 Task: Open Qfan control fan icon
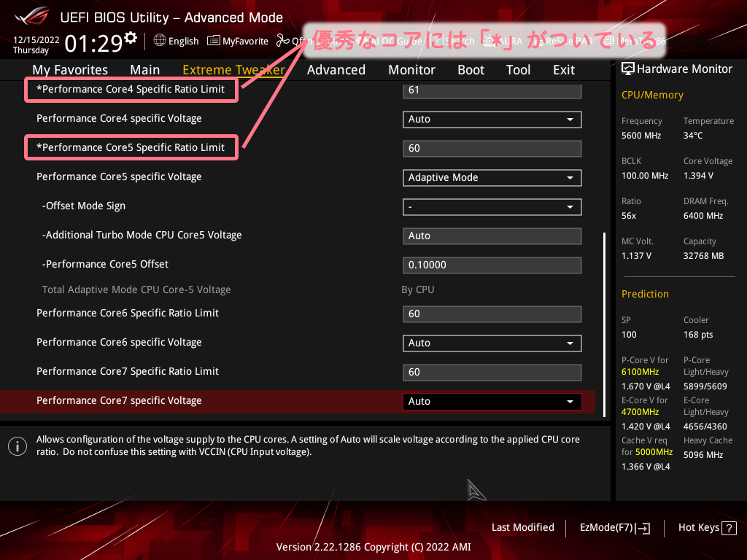pyautogui.click(x=283, y=41)
